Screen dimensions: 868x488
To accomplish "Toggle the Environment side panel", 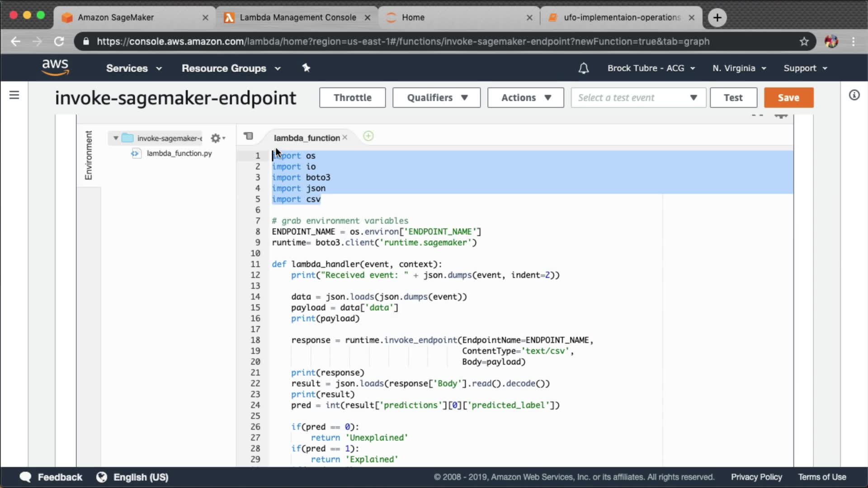I will 89,155.
